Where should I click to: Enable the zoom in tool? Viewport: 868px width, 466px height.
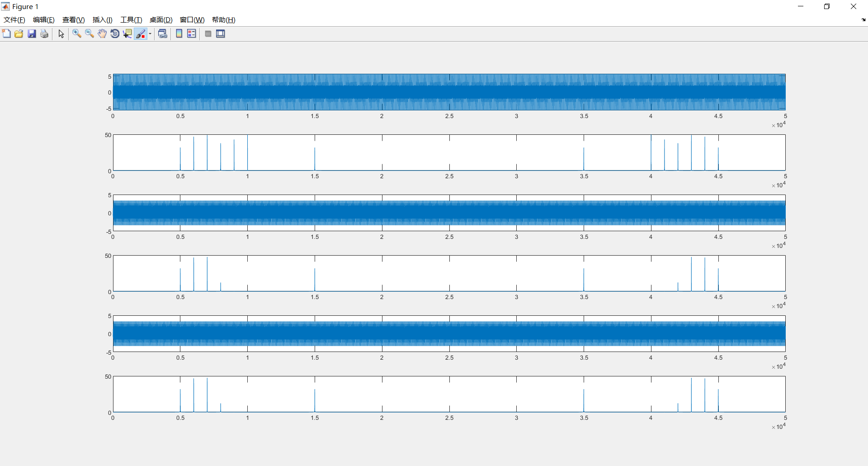(76, 33)
